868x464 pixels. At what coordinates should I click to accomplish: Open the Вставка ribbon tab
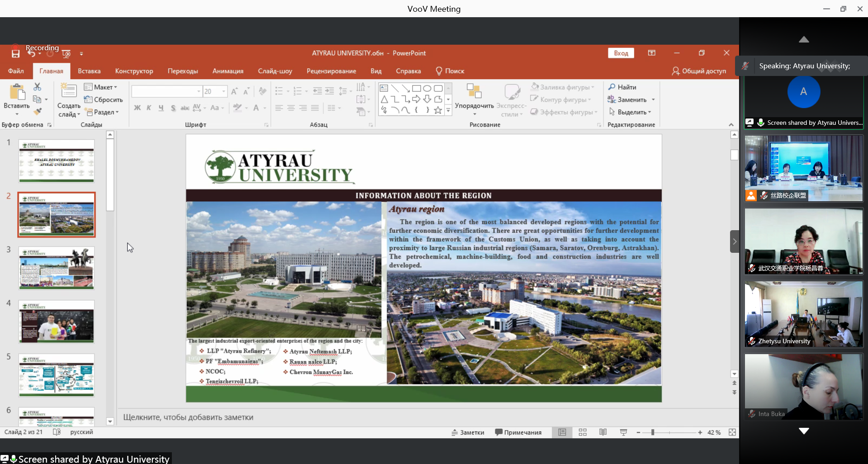point(89,71)
